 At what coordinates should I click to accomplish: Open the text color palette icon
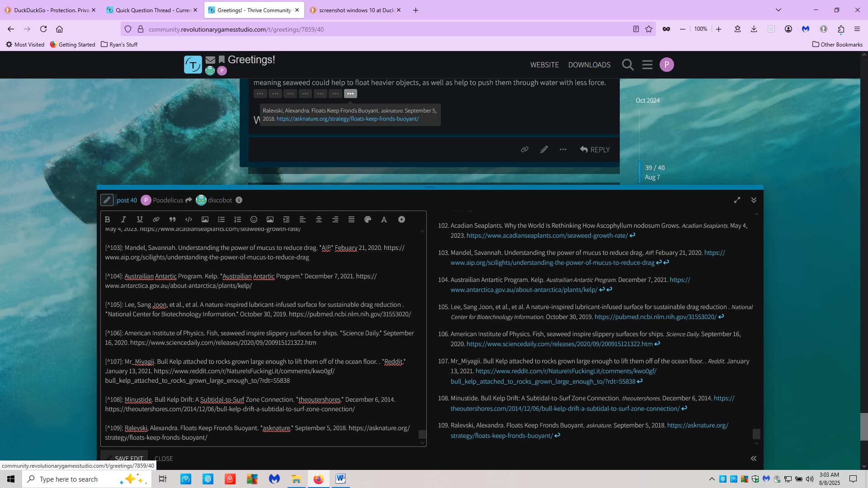click(368, 220)
